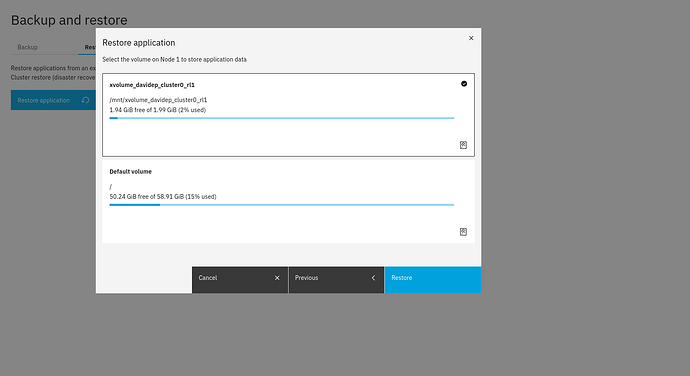Viewport: 690px width, 376px height.
Task: Click the 'Backup and restore' page heading
Action: pos(69,20)
